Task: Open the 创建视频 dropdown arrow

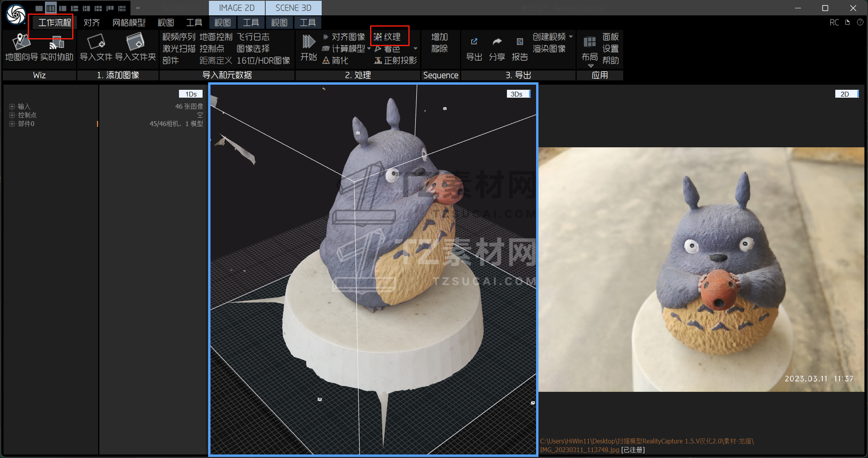Action: pos(571,37)
